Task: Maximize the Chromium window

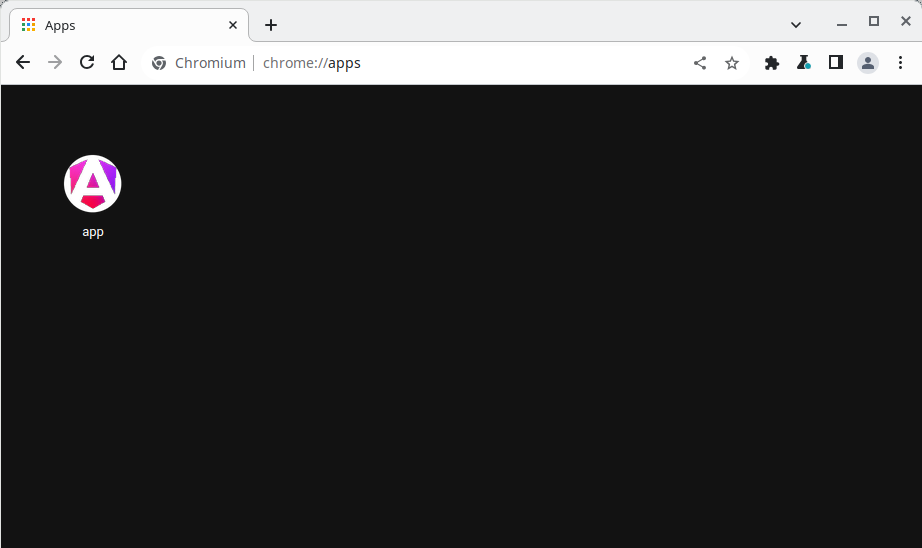Action: click(x=874, y=21)
